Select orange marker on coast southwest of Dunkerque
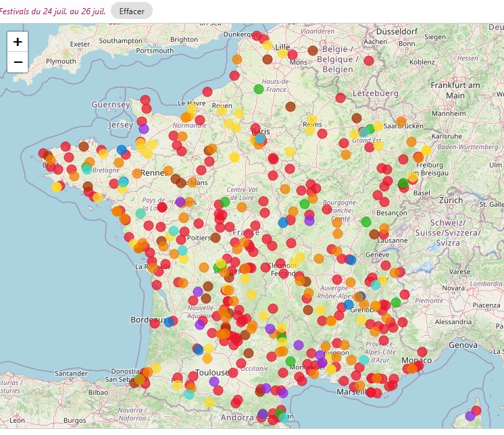This screenshot has width=504, height=435. tap(237, 59)
